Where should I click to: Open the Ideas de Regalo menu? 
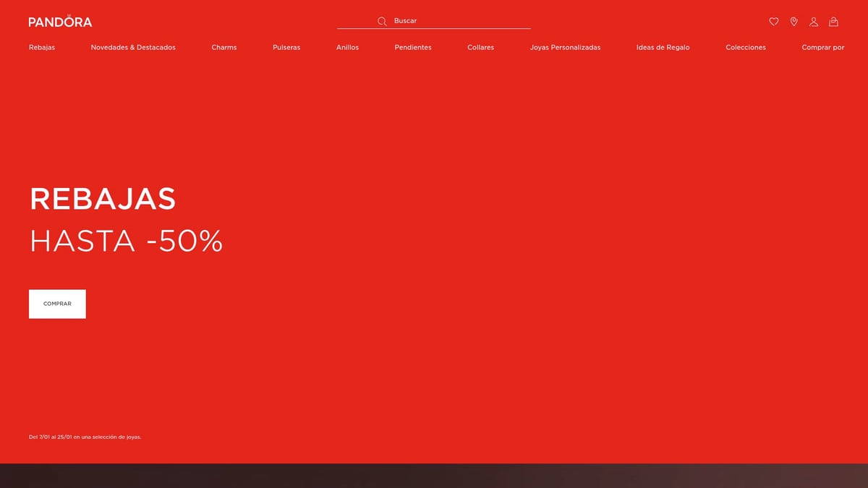click(x=663, y=47)
